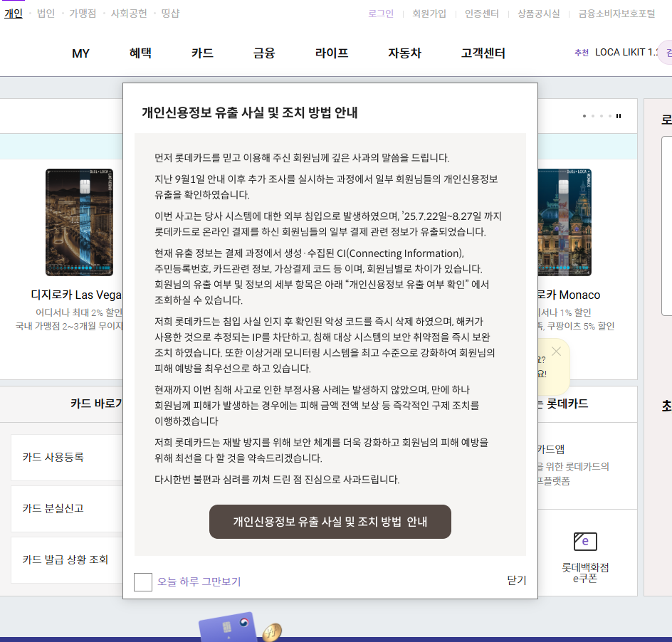Image resolution: width=672 pixels, height=642 pixels.
Task: Open the 롯데백화점 e쿠폰 label
Action: point(585,573)
